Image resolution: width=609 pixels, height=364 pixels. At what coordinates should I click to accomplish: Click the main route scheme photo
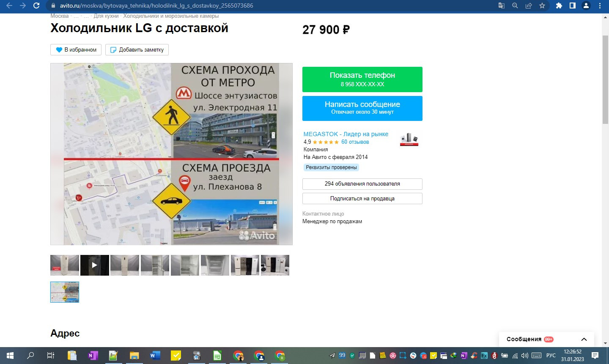point(171,154)
